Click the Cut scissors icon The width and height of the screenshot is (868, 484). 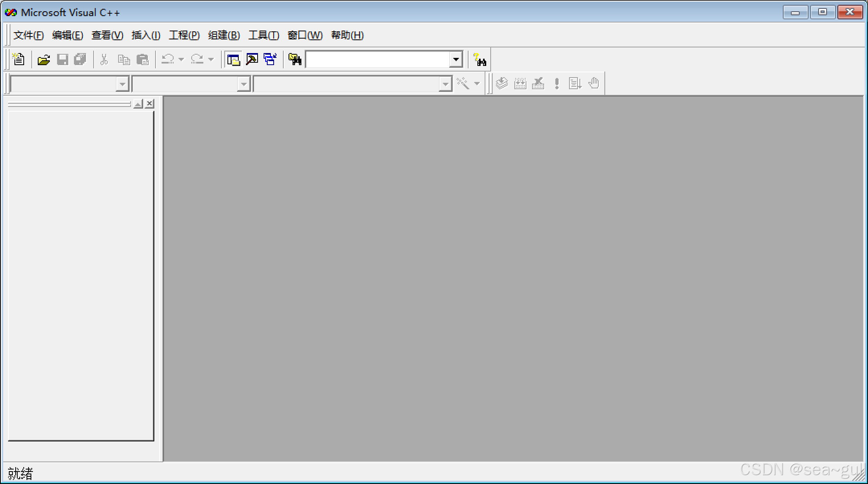click(x=104, y=59)
